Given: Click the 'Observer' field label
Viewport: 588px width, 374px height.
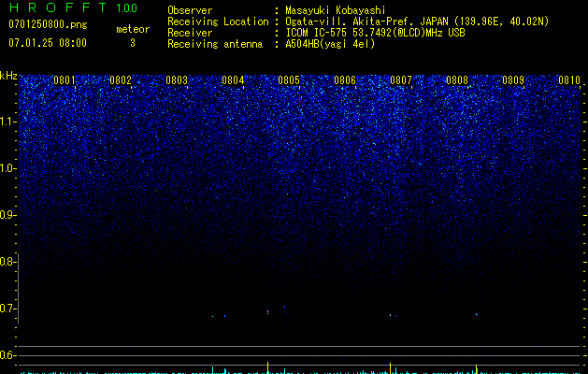Looking at the screenshot, I should tap(190, 10).
